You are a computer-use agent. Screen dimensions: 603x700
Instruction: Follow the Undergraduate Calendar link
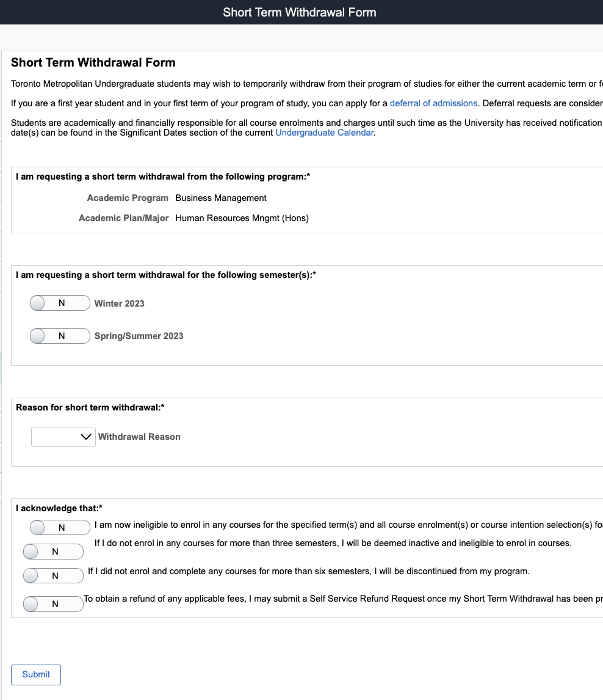[324, 133]
